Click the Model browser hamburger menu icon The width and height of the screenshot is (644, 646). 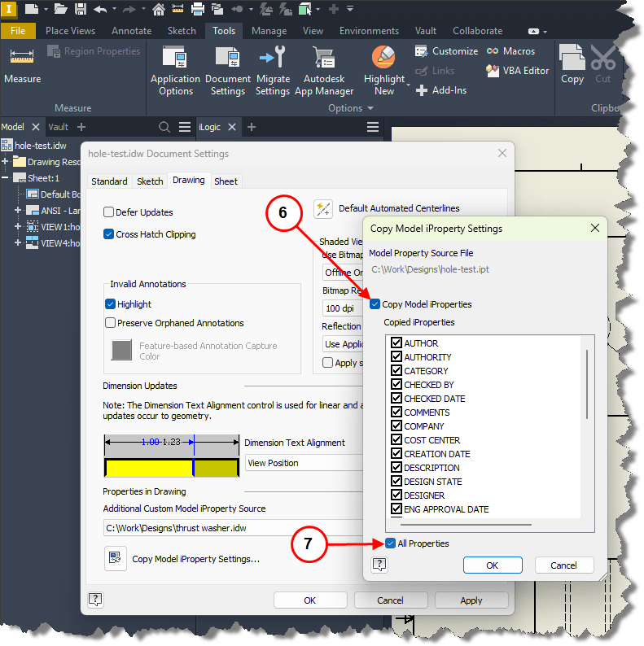tap(185, 127)
